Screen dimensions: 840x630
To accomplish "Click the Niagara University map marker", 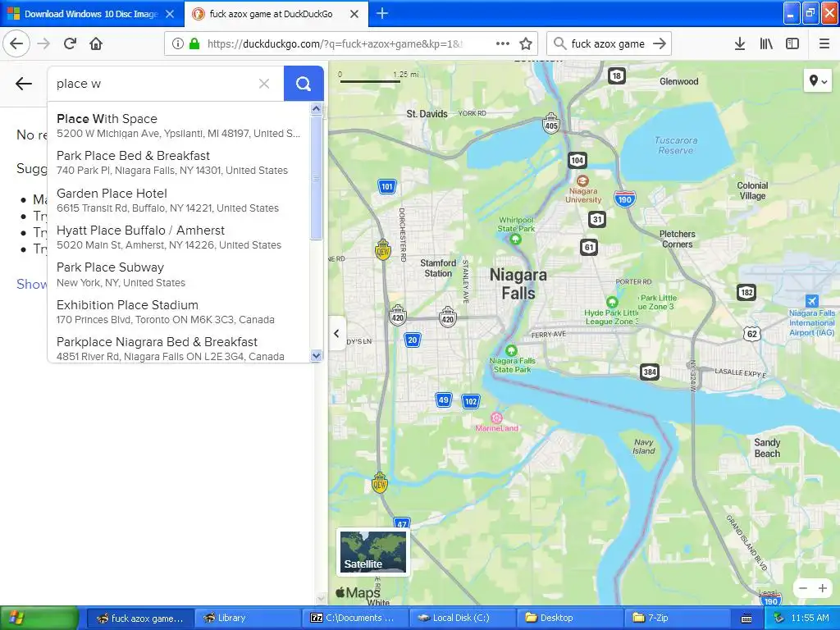I will pos(583,181).
